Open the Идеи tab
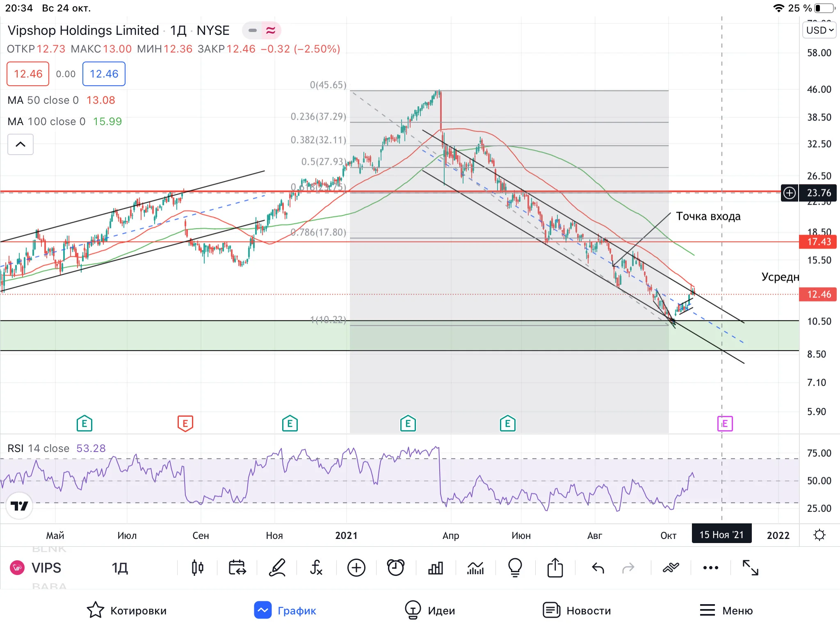This screenshot has height=630, width=840. 430,610
